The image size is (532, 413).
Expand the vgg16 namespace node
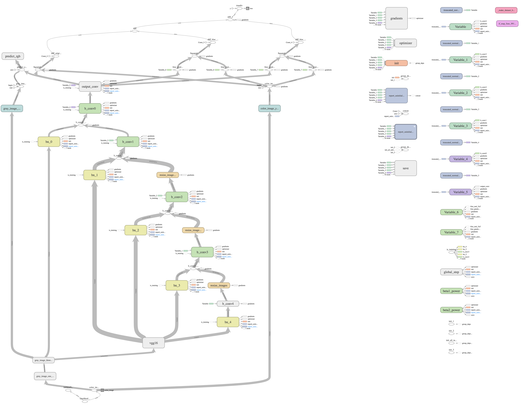click(x=153, y=343)
